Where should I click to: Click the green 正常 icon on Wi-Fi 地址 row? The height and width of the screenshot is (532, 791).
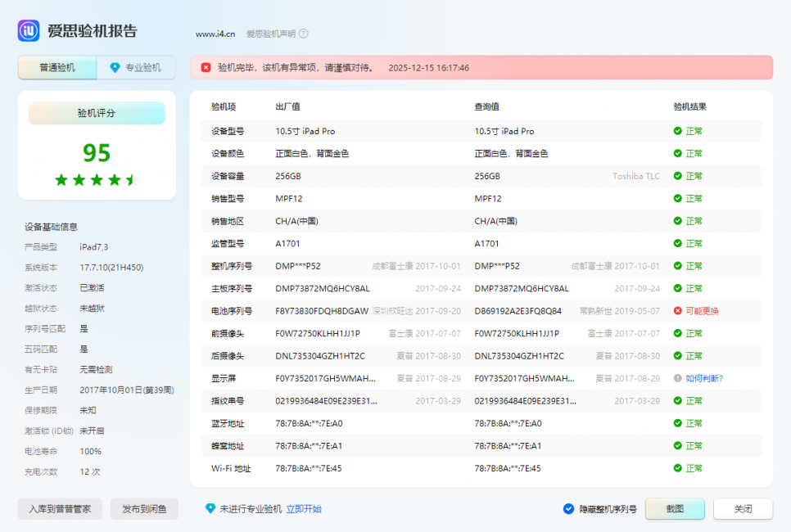click(x=676, y=468)
